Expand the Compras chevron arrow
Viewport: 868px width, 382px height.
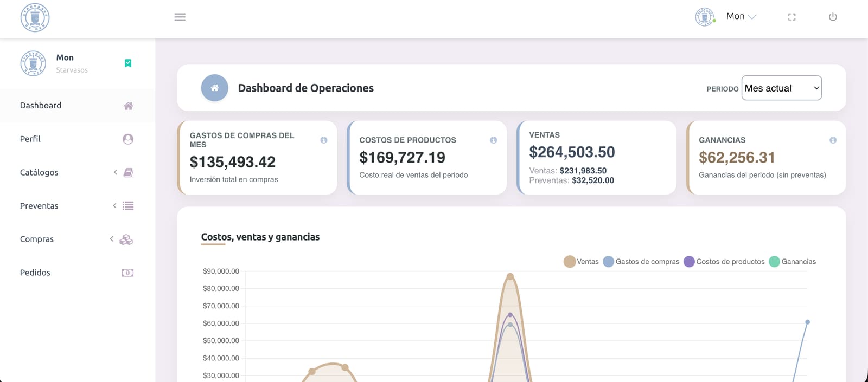coord(112,239)
